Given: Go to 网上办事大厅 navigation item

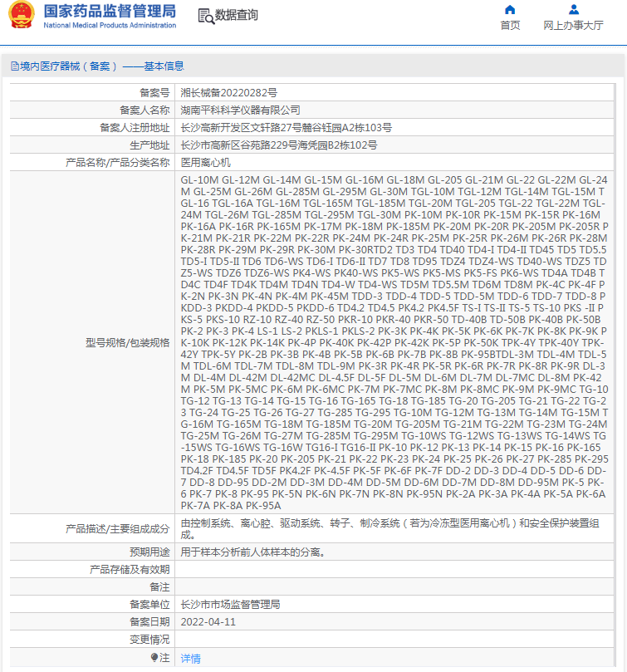Looking at the screenshot, I should coord(573,26).
